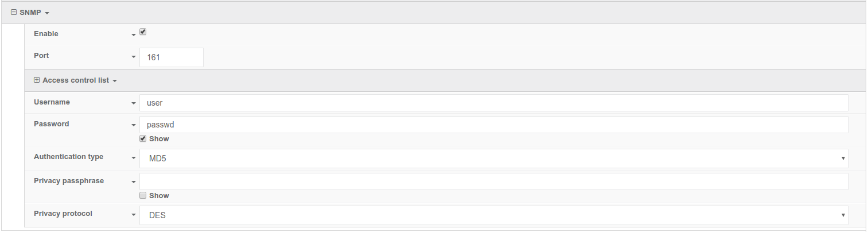Untick Show under the Password field
868x232 pixels.
coord(143,139)
